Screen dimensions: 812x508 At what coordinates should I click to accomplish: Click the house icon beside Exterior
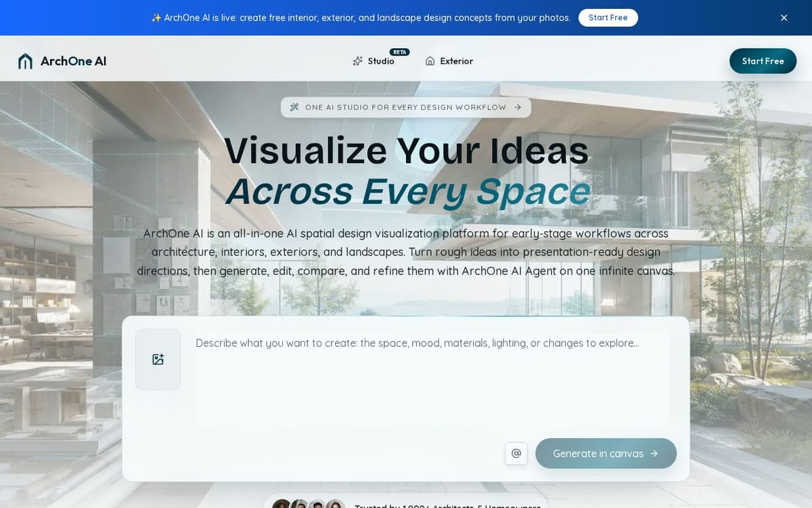pos(430,61)
